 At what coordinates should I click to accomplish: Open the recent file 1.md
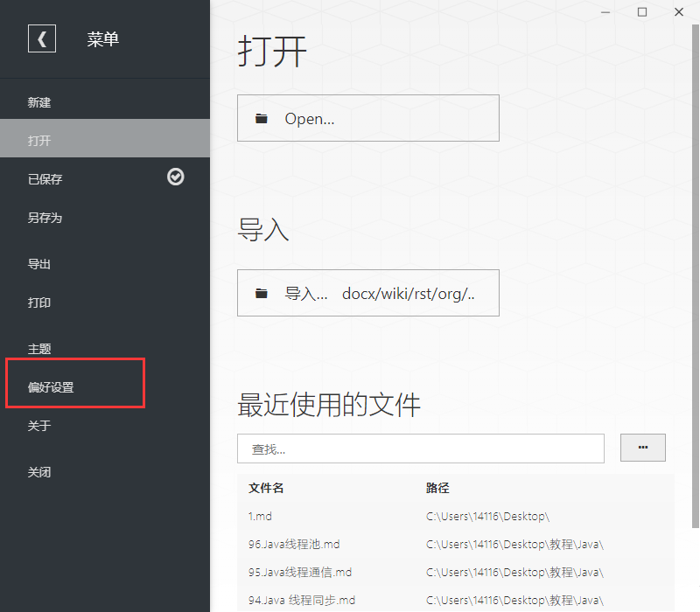pos(260,516)
